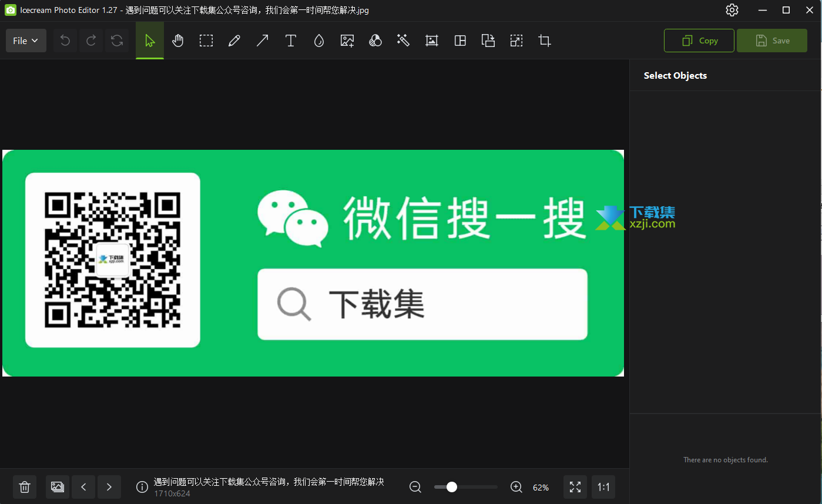Click the Reset changes circular-arrows icon
Image resolution: width=822 pixels, height=504 pixels.
pos(117,41)
